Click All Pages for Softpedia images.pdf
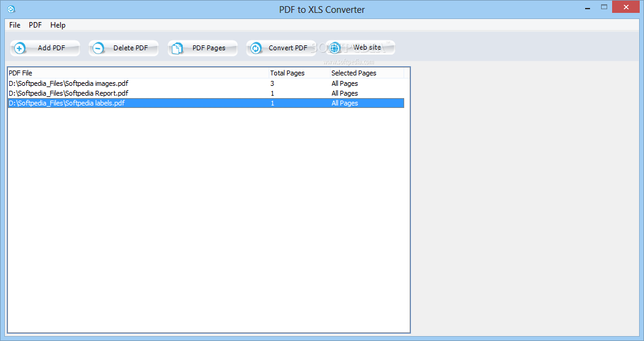644x341 pixels. [345, 83]
